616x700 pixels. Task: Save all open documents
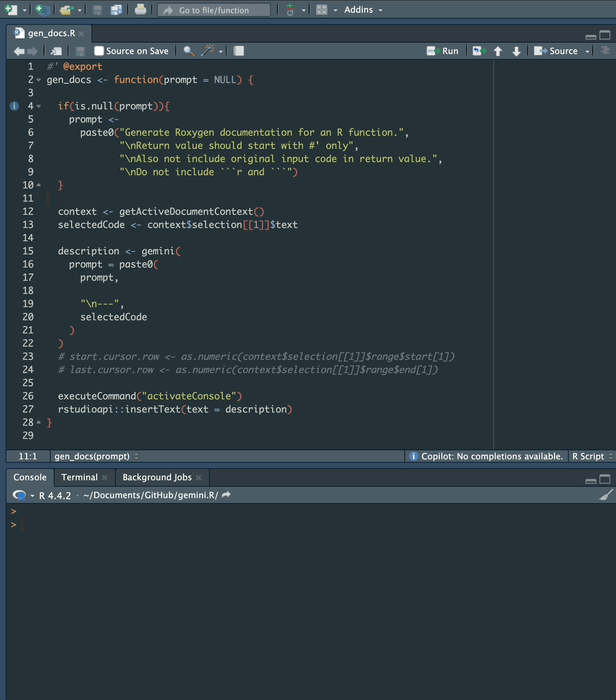coord(117,10)
